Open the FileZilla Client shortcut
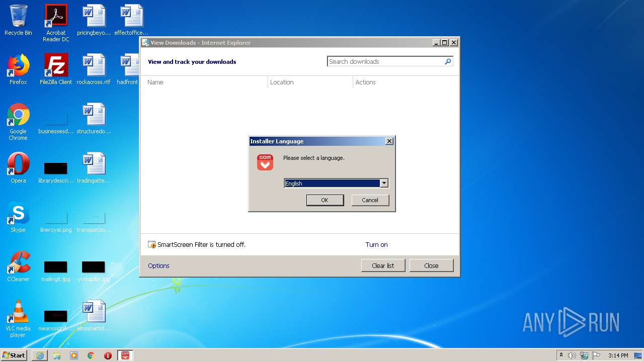 (x=56, y=69)
